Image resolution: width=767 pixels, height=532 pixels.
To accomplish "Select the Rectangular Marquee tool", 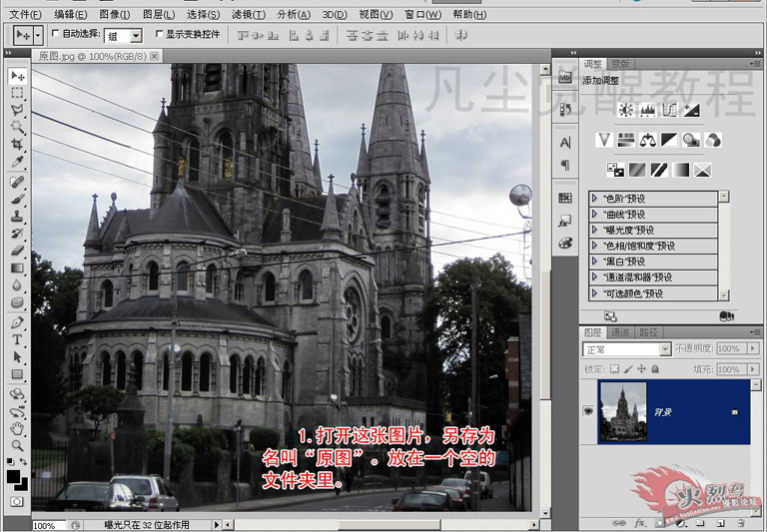I will pos(18,93).
